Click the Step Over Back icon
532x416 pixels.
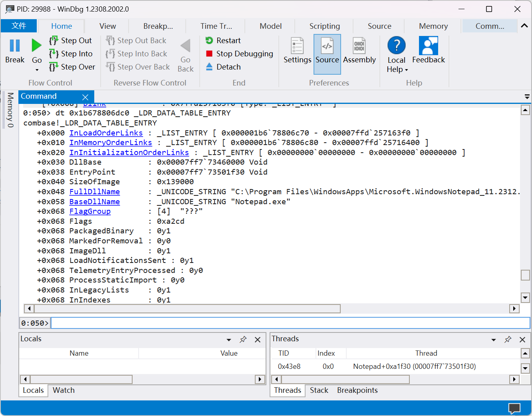click(110, 67)
